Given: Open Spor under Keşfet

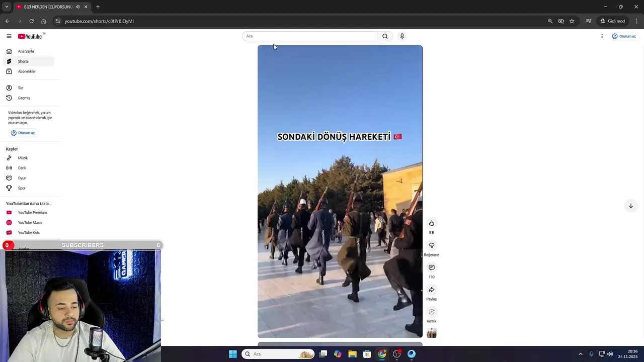Looking at the screenshot, I should pos(29,188).
